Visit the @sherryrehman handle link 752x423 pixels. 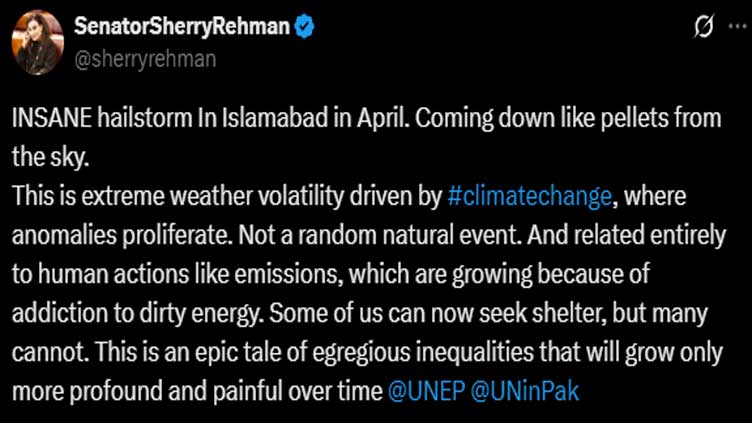click(145, 59)
